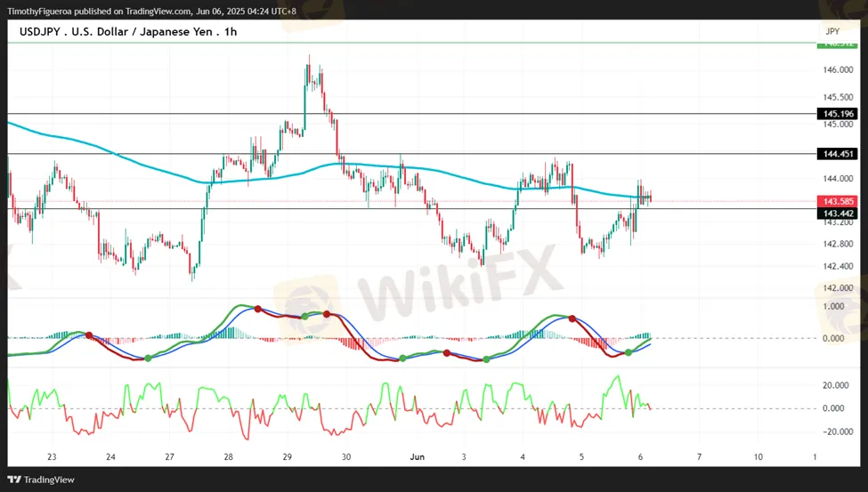Click the 146.000 level on the price scale
Screen dimensions: 868x492
coord(840,69)
